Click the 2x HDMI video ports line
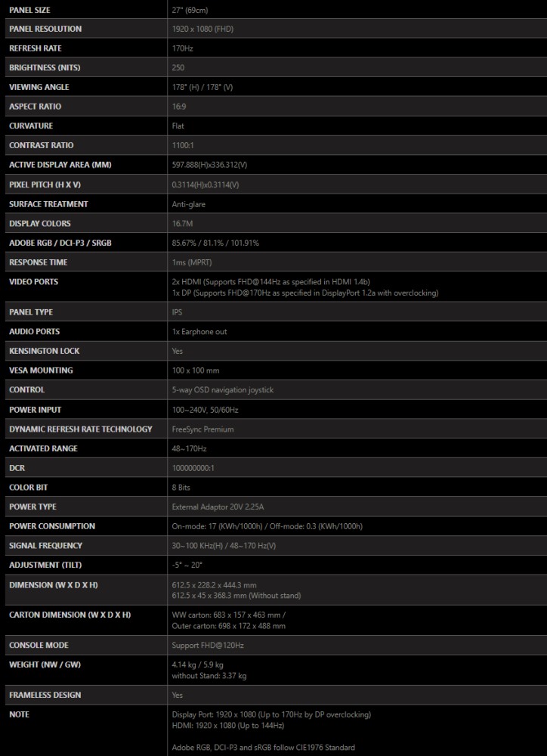The height and width of the screenshot is (756, 547). (270, 281)
